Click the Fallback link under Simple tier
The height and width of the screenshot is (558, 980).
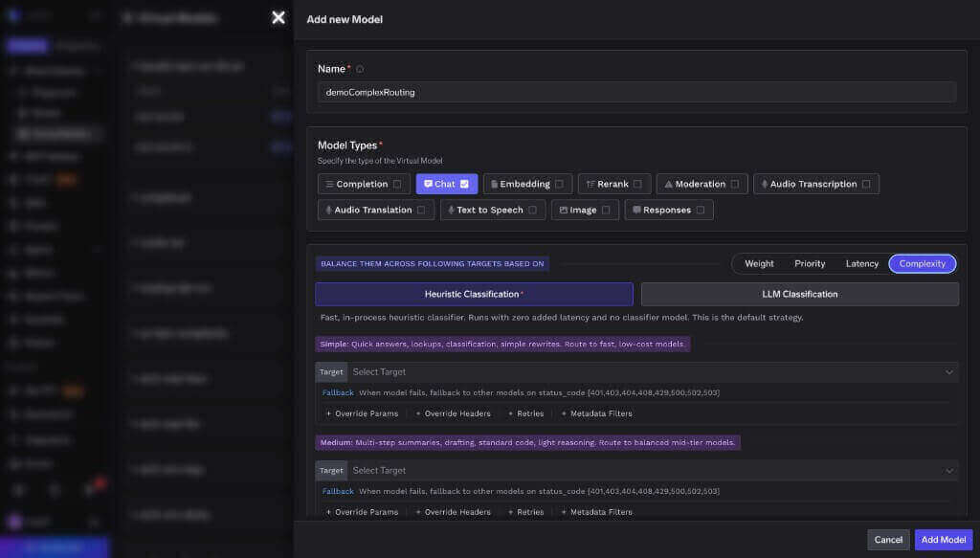tap(338, 392)
